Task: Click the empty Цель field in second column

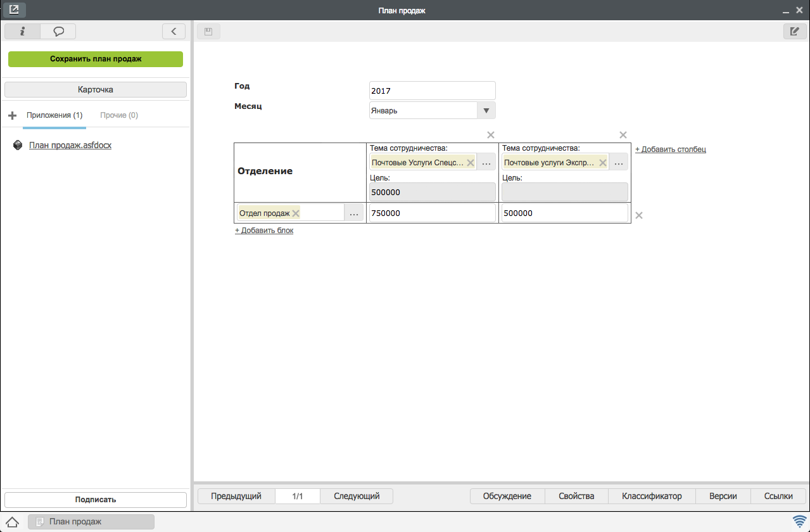Action: point(565,193)
